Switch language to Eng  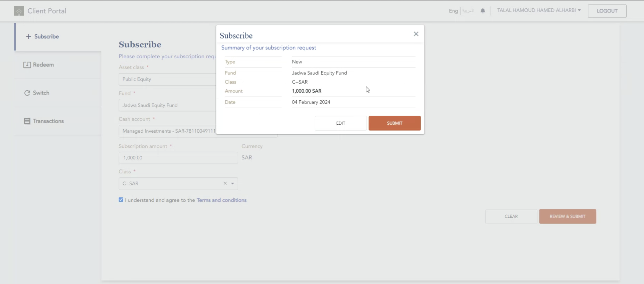click(453, 11)
